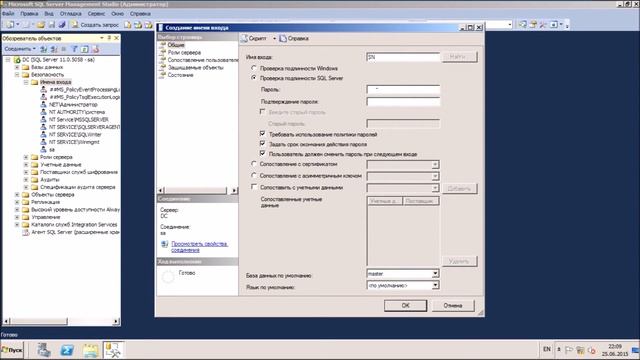This screenshot has height=360, width=640.
Task: Select the Общие page icon
Action: tap(162, 45)
